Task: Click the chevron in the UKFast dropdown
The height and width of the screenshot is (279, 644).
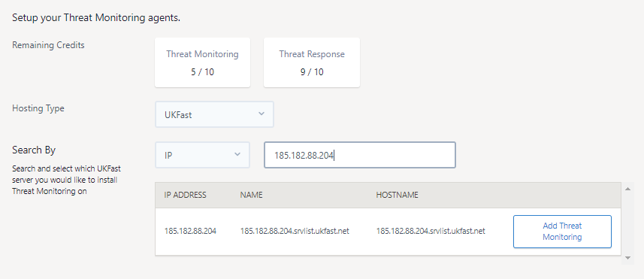Action: (x=262, y=114)
